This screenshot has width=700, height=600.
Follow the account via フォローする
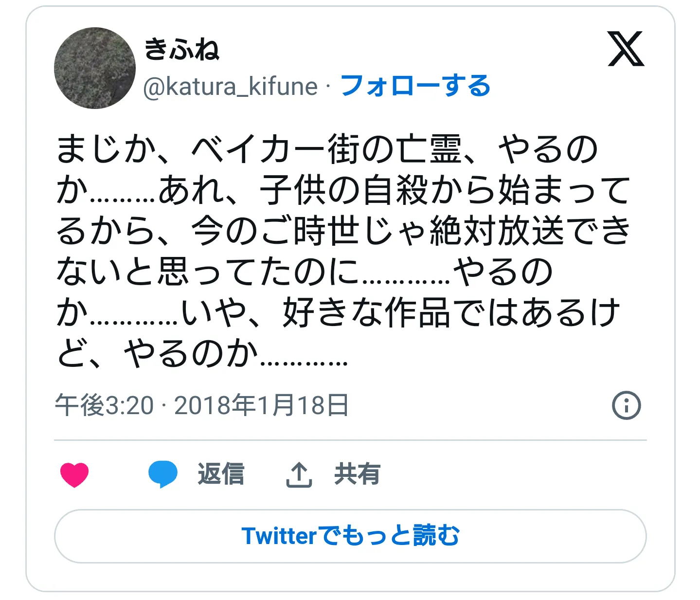pyautogui.click(x=415, y=86)
